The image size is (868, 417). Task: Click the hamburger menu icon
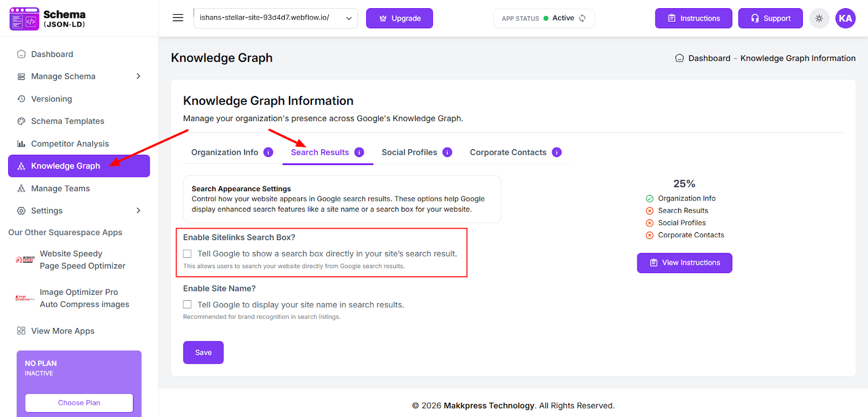coord(178,18)
